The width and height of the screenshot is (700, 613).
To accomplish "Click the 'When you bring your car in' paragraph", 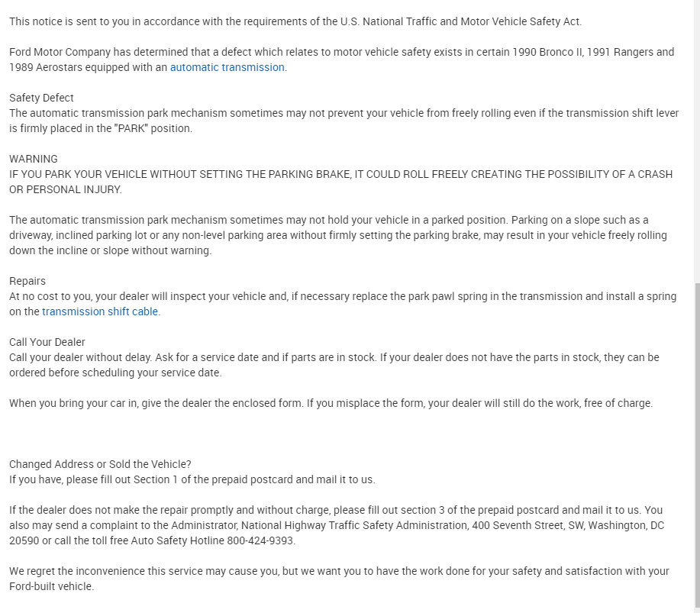I will [331, 403].
